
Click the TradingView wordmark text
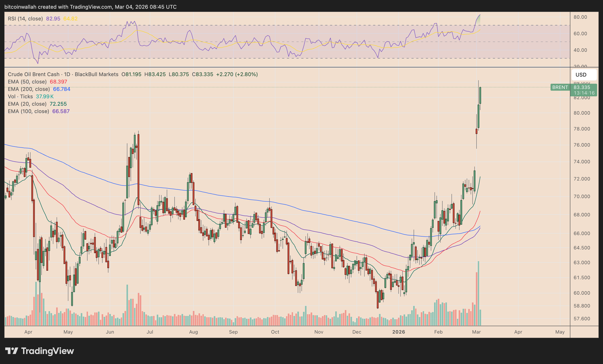pos(47,351)
